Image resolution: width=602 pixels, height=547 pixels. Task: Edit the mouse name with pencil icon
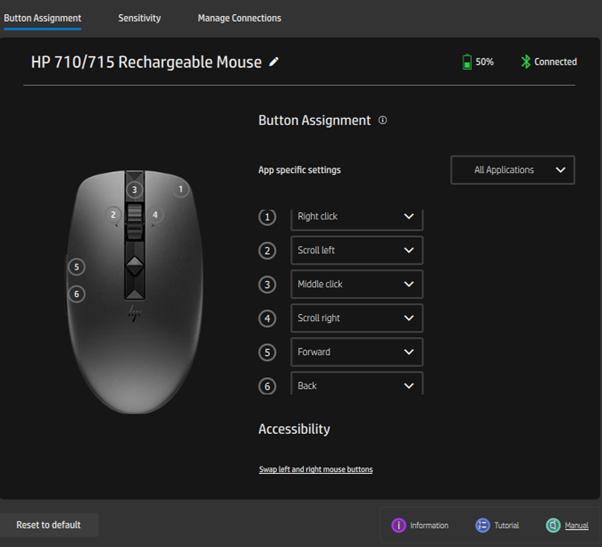click(274, 62)
